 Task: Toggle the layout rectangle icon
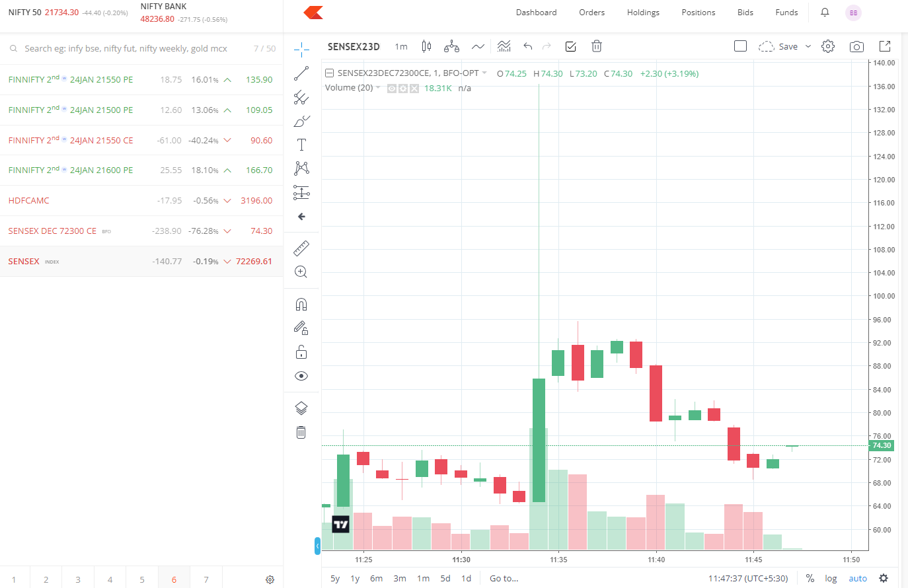tap(741, 46)
